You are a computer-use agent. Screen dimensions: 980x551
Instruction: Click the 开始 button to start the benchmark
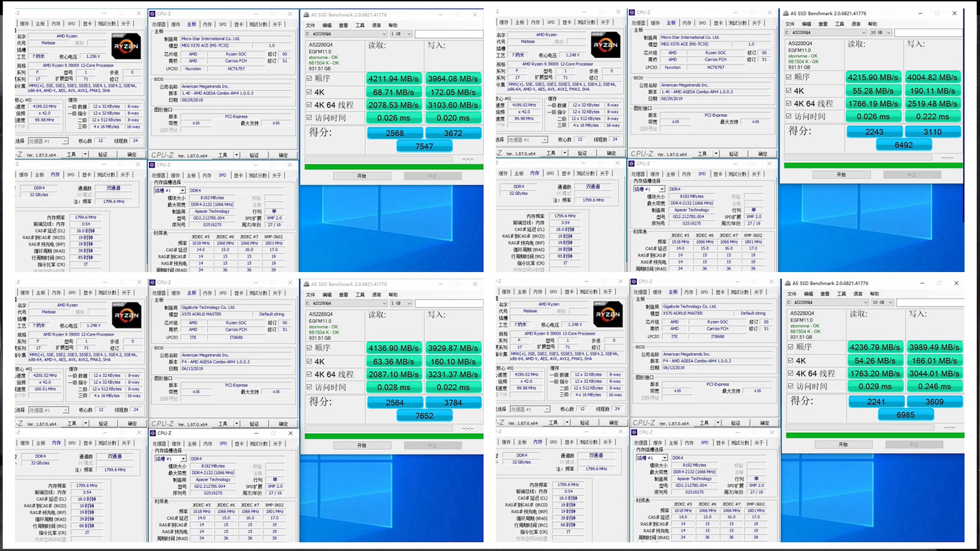coord(362,176)
